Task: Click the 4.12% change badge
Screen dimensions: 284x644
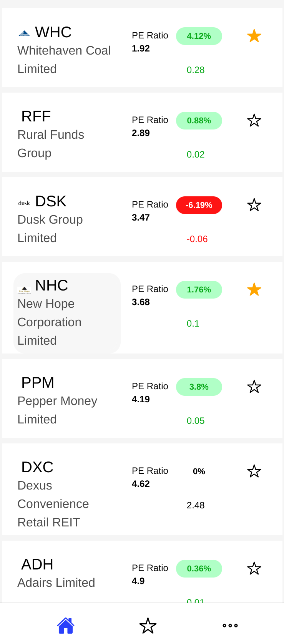Action: tap(199, 36)
